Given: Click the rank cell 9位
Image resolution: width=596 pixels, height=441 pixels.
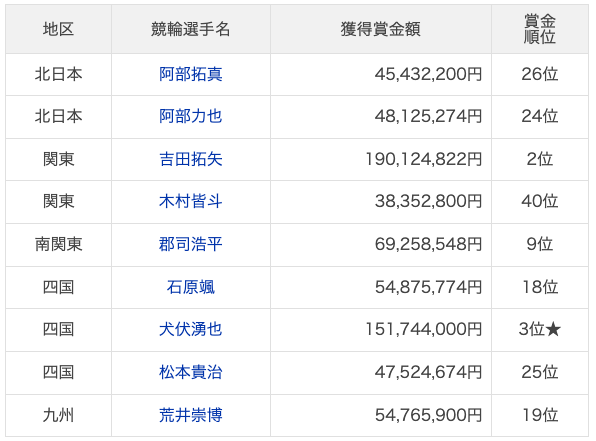Looking at the screenshot, I should coord(540,244).
